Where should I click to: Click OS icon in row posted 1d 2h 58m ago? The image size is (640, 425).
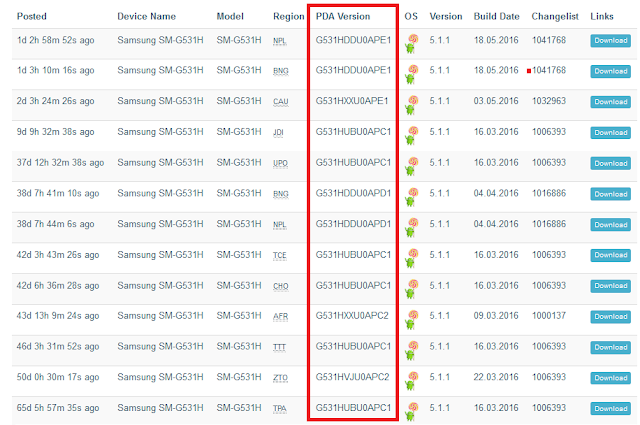412,44
